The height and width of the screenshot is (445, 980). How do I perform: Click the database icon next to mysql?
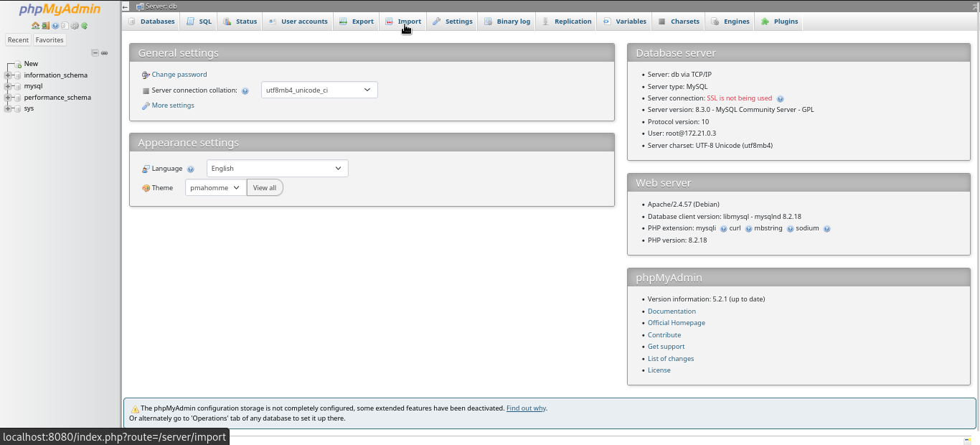(17, 86)
